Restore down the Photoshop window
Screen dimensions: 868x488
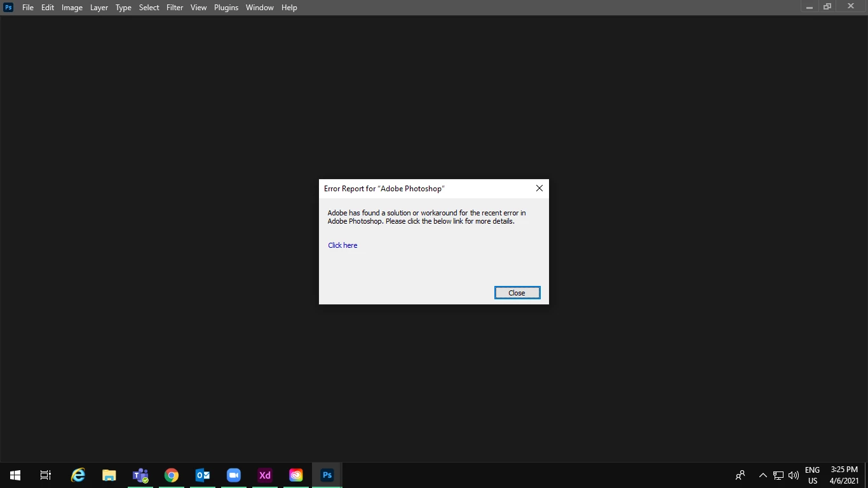(827, 7)
